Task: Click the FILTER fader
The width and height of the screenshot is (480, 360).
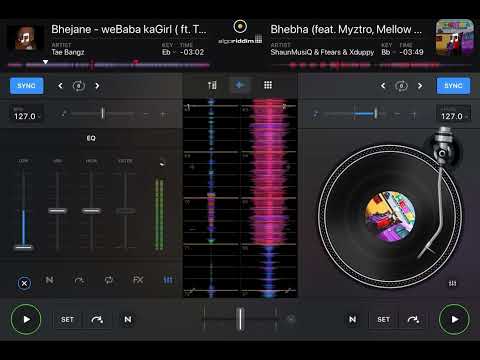Action: coord(125,211)
